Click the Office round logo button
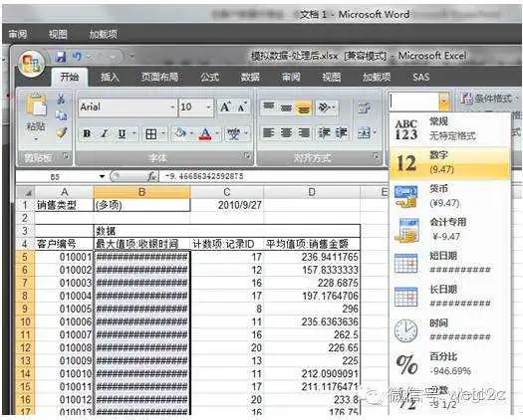 pyautogui.click(x=32, y=64)
